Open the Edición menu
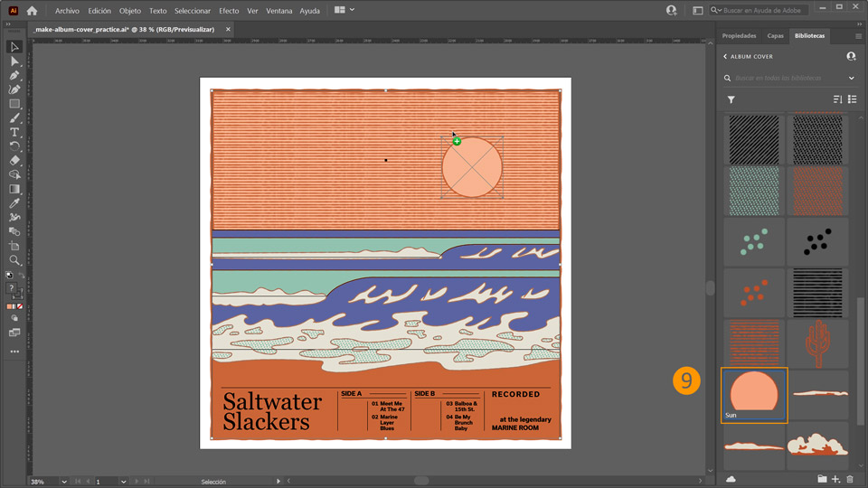The image size is (868, 488). [x=99, y=11]
